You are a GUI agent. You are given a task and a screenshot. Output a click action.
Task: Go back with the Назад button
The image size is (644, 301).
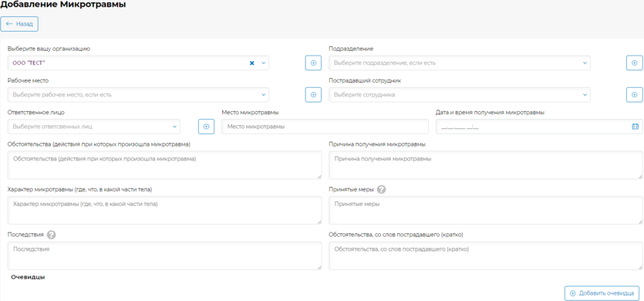(x=19, y=24)
